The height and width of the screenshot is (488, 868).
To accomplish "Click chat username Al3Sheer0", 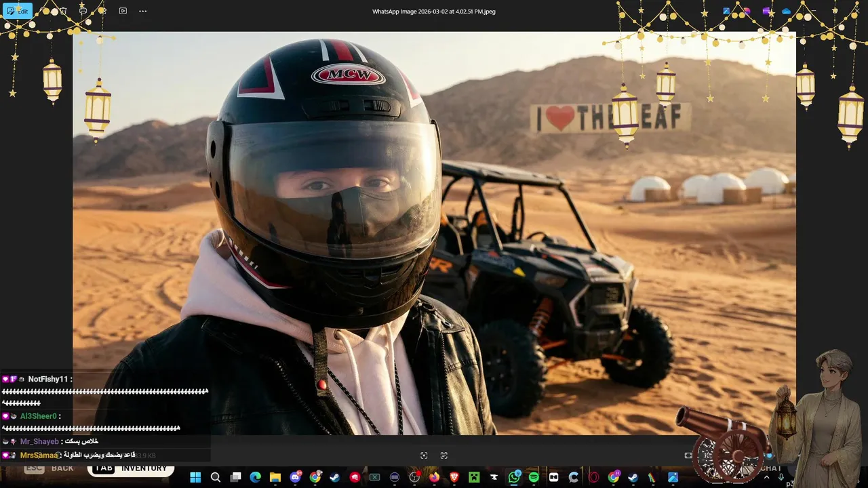I will 39,416.
